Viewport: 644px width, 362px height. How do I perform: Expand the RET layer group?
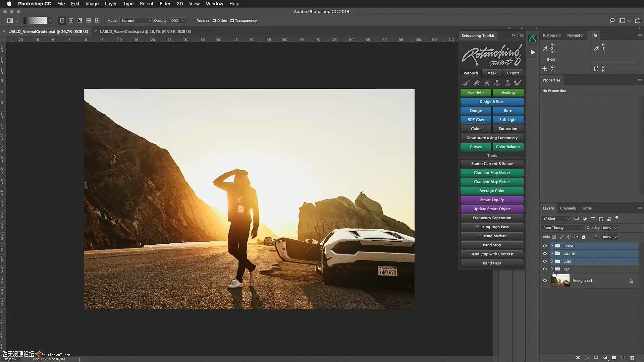[x=552, y=269]
